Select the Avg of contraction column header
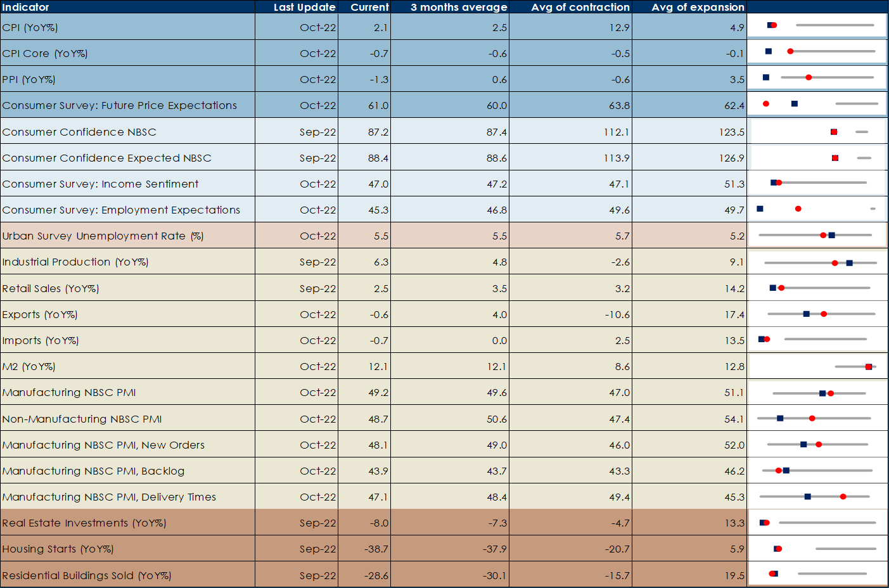 (580, 7)
